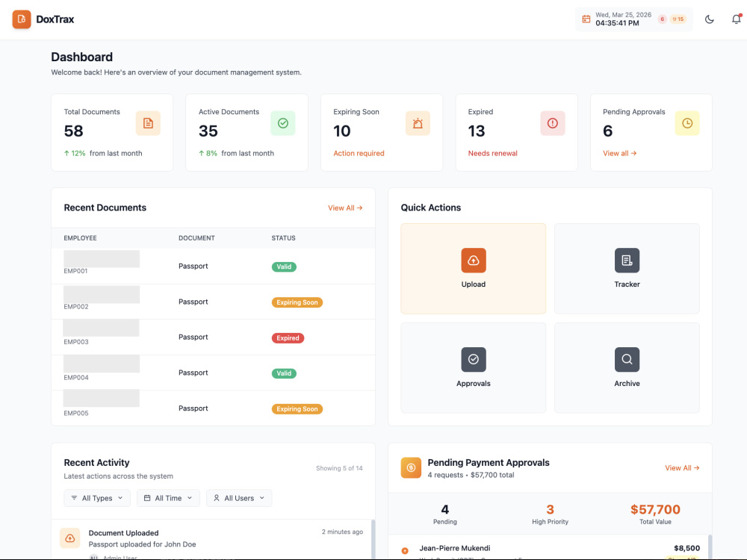The image size is (747, 560).
Task: Click the priority dot beside Jean-Pierre Mukendi
Action: point(405,551)
